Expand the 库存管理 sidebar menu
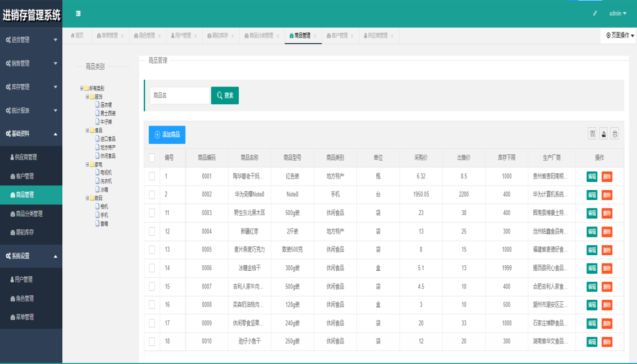The height and width of the screenshot is (364, 637). (x=31, y=87)
